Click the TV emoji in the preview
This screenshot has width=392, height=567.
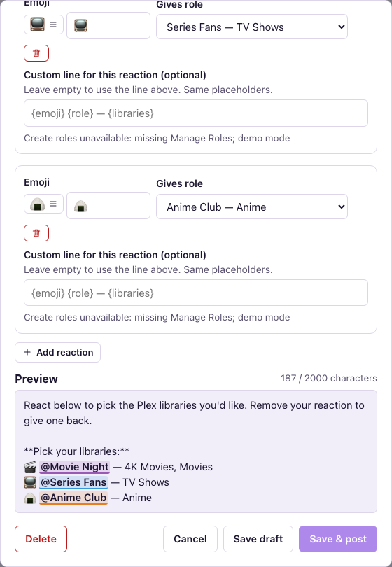30,482
